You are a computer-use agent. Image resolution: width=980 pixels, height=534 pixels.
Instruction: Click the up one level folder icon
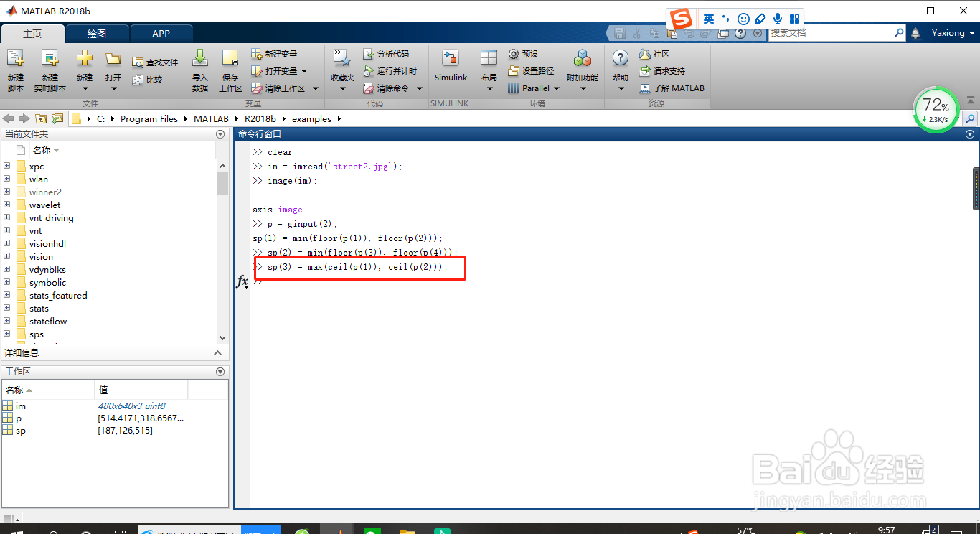pos(41,118)
